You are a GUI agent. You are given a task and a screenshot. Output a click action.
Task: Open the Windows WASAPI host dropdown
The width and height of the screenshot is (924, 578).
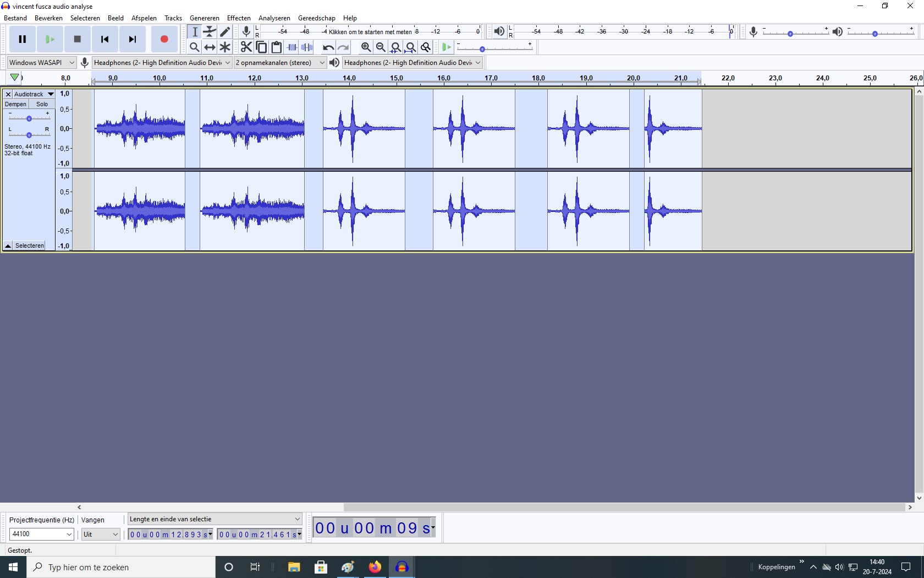tap(41, 63)
